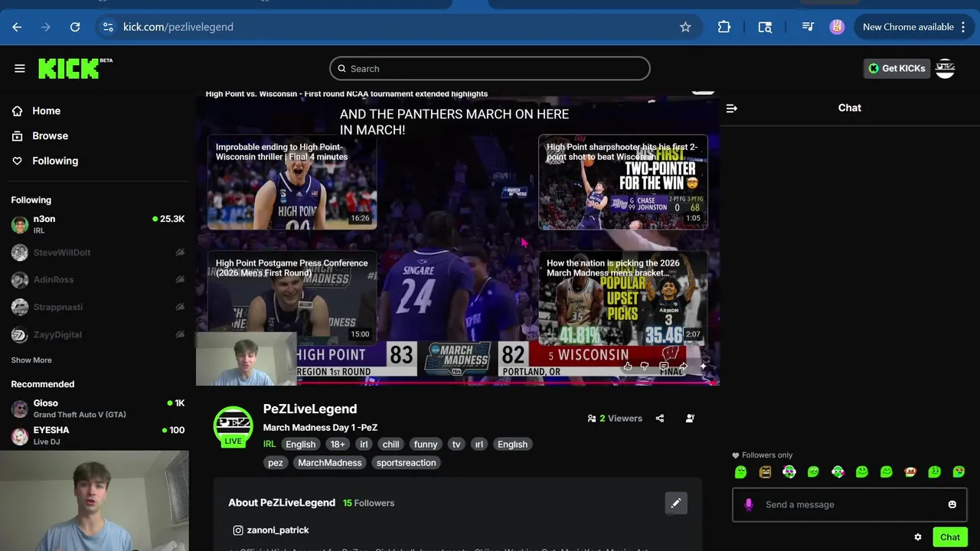Click the green Chat send button
The width and height of the screenshot is (980, 551).
click(x=950, y=537)
